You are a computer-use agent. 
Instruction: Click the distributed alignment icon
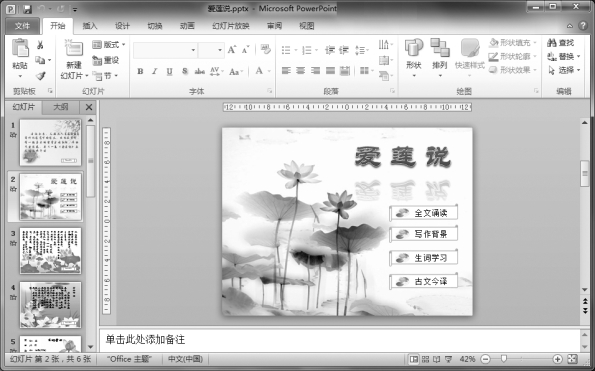(345, 71)
